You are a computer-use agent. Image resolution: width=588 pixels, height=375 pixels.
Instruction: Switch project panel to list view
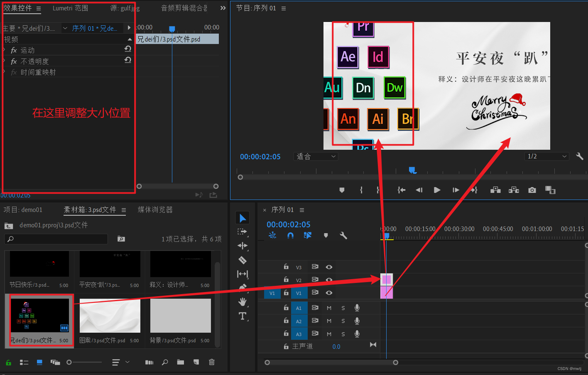coord(24,362)
